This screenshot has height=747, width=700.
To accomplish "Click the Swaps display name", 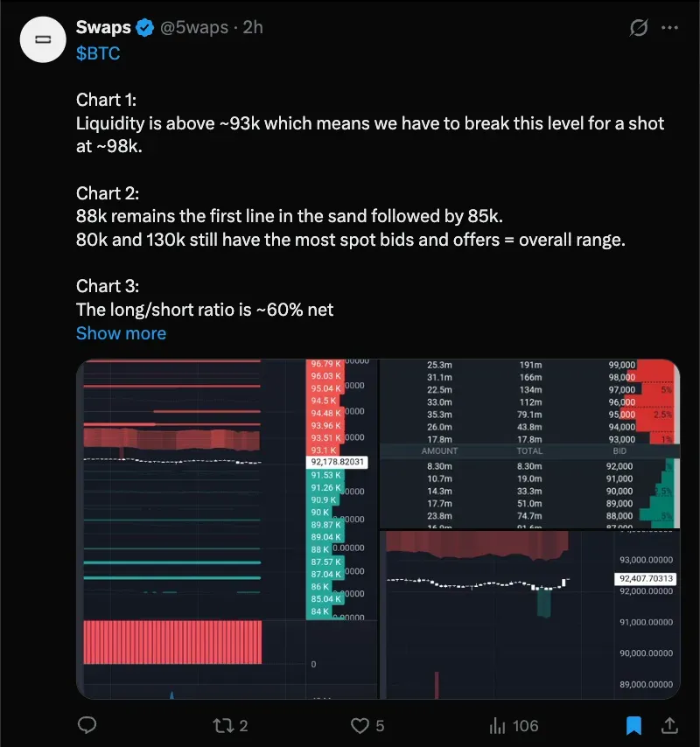I will 103,28.
